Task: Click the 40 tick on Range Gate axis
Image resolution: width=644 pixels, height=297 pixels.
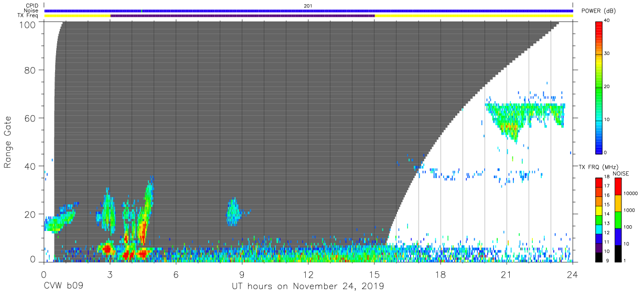Action: pyautogui.click(x=30, y=166)
